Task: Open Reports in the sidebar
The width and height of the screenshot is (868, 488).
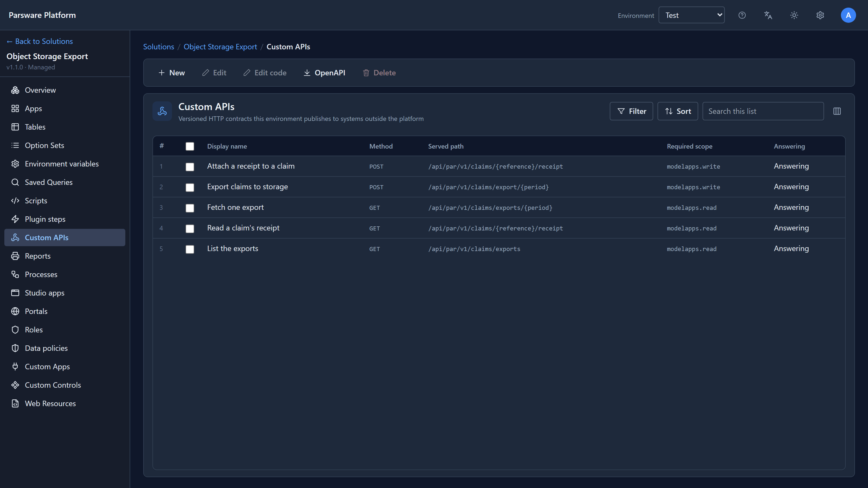Action: [65, 256]
